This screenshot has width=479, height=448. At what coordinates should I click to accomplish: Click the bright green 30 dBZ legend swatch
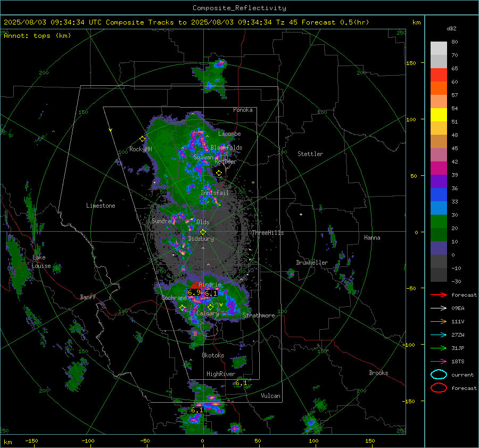[x=439, y=221]
